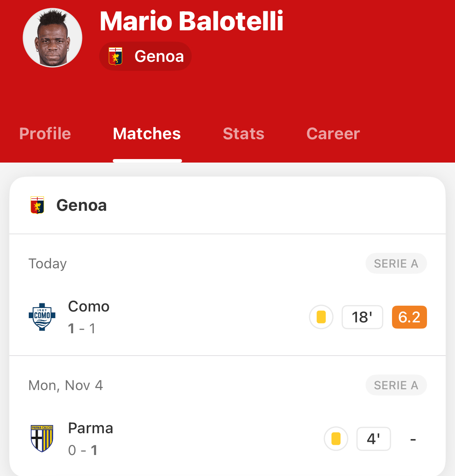Tap Serie A label for today's match

pos(396,264)
